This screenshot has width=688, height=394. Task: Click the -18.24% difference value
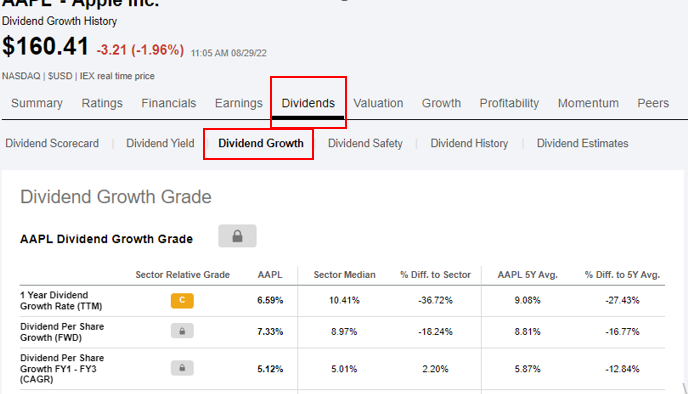tap(435, 332)
